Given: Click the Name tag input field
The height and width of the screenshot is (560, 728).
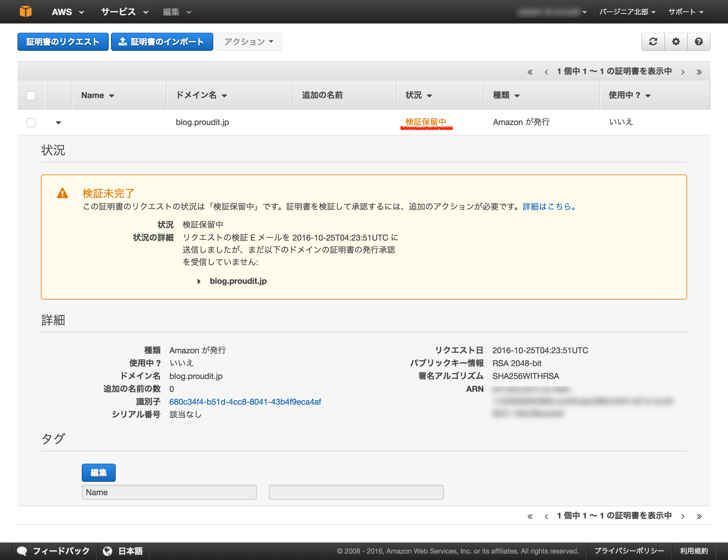Looking at the screenshot, I should point(169,492).
